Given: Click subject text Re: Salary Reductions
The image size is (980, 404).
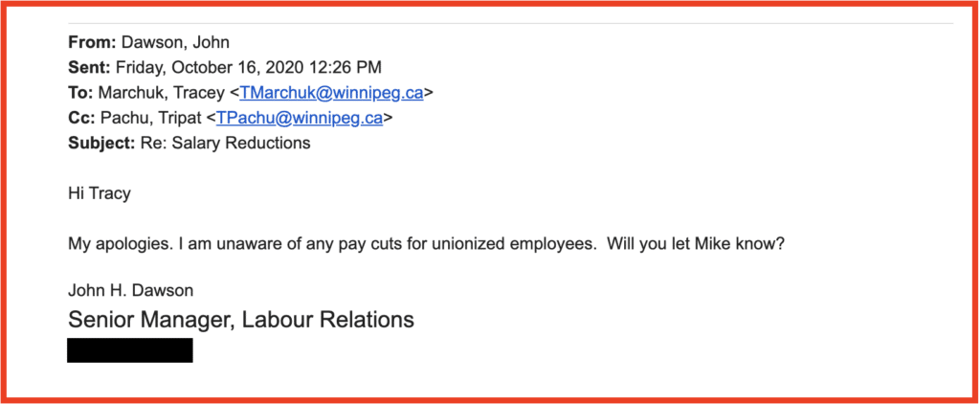Looking at the screenshot, I should click(x=225, y=143).
